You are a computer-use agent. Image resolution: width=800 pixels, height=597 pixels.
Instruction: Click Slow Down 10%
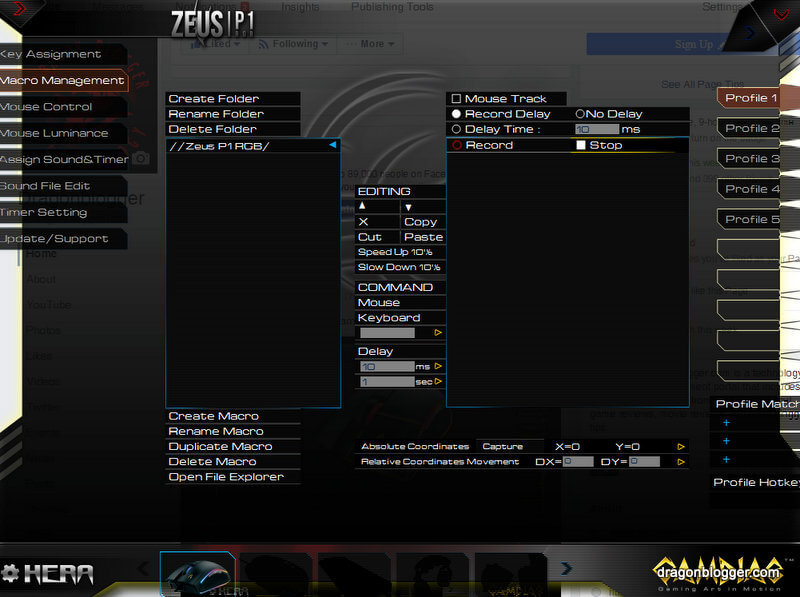[400, 267]
